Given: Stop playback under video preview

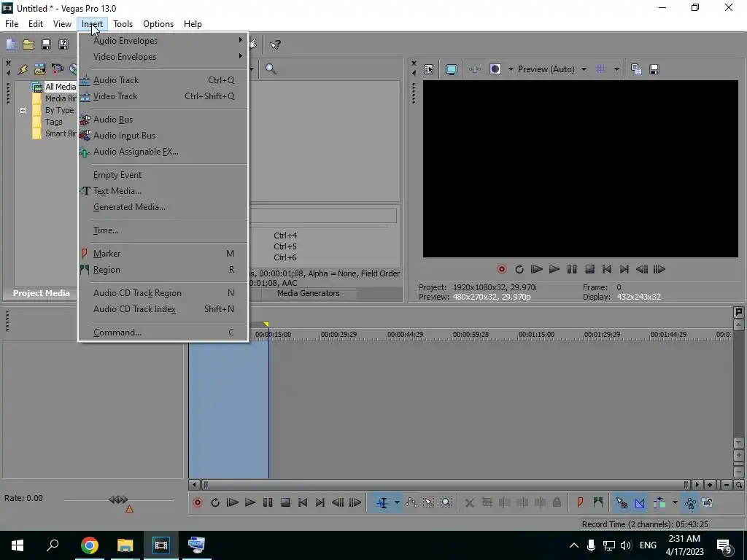Looking at the screenshot, I should tap(589, 270).
